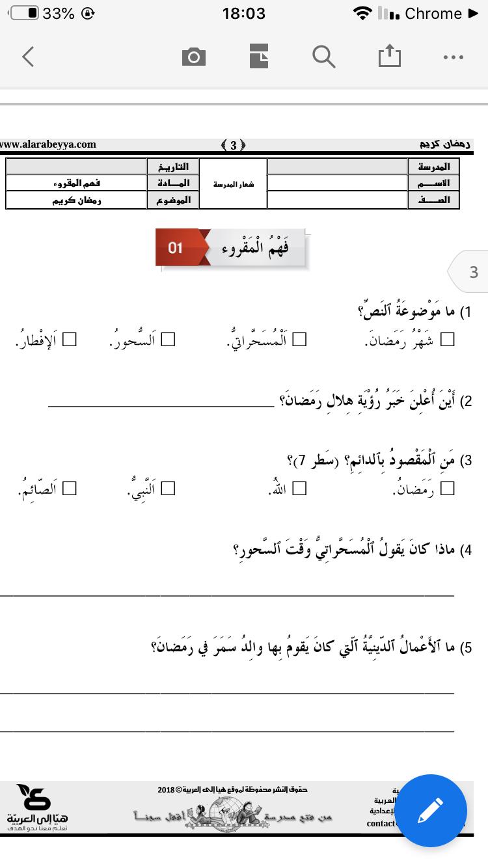This screenshot has height=868, width=488.
Task: Open the document search magnifier
Action: pos(323,57)
